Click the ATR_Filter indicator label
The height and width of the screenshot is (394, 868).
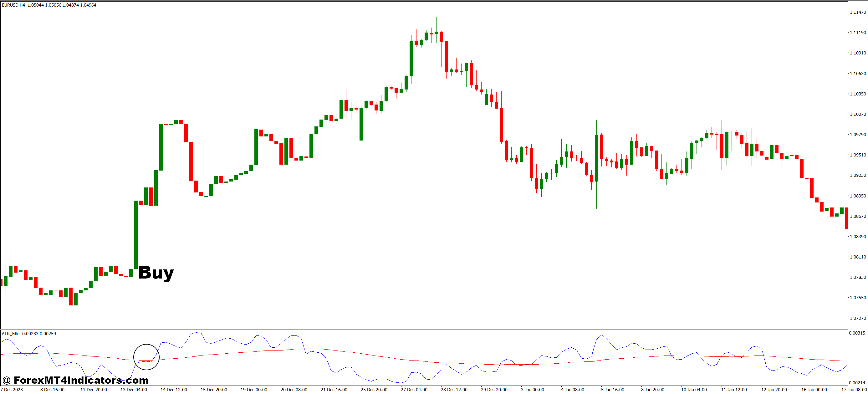[x=12, y=334]
